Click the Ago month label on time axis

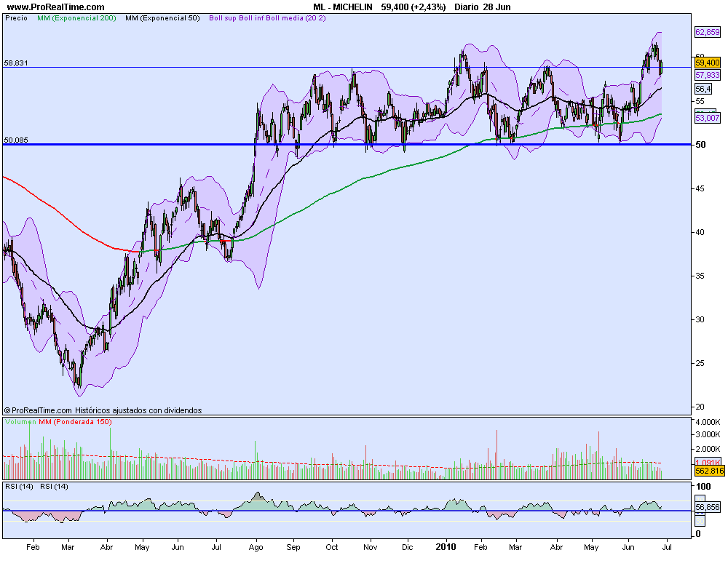(x=256, y=547)
